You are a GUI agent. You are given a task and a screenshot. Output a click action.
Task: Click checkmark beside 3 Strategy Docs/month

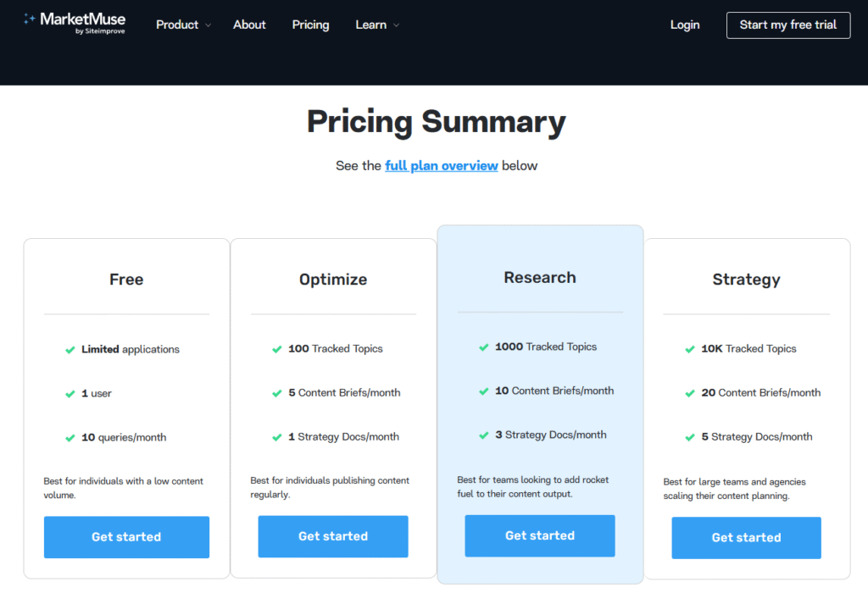(x=484, y=435)
